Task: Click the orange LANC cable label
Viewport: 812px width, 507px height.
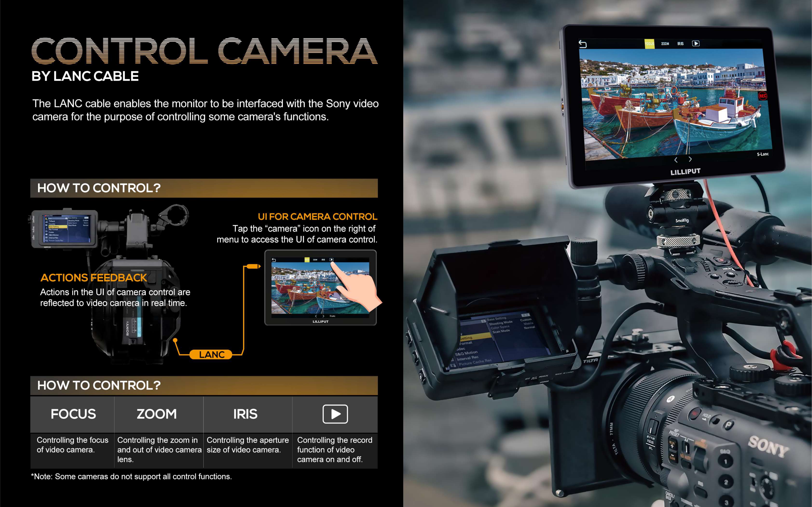Action: (211, 354)
